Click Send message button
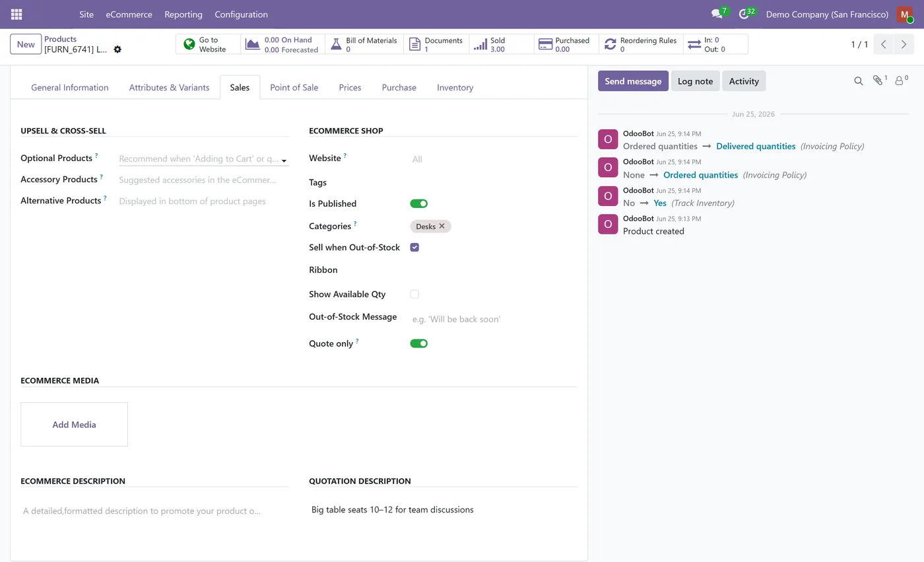 click(633, 81)
